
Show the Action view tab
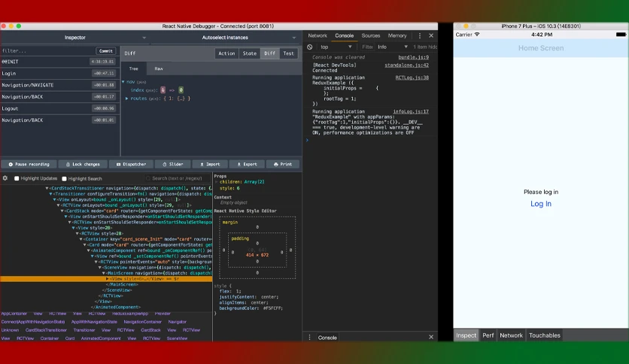(226, 53)
